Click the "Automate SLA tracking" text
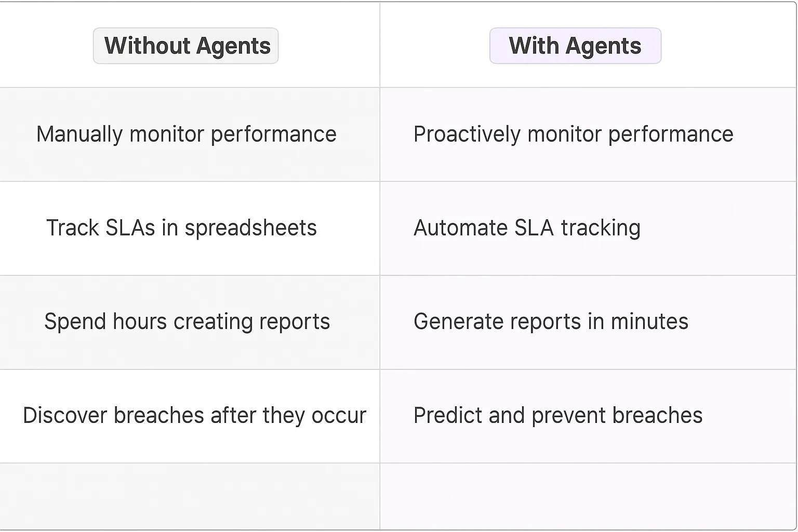 point(527,228)
